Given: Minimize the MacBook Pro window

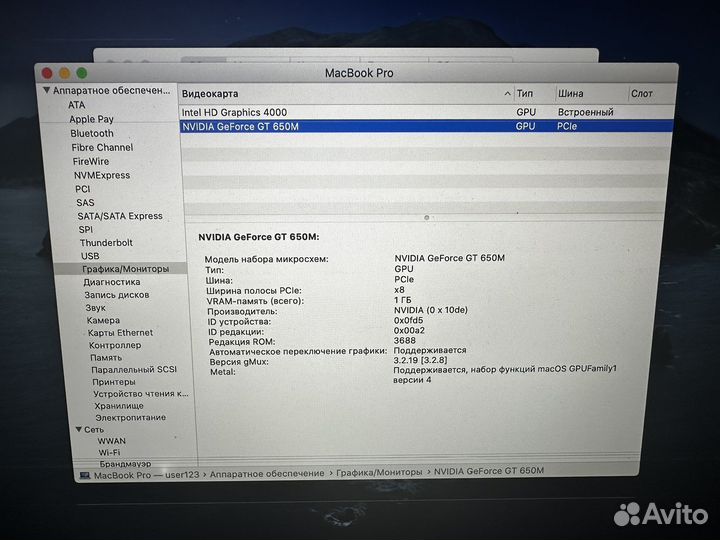Looking at the screenshot, I should 65,73.
